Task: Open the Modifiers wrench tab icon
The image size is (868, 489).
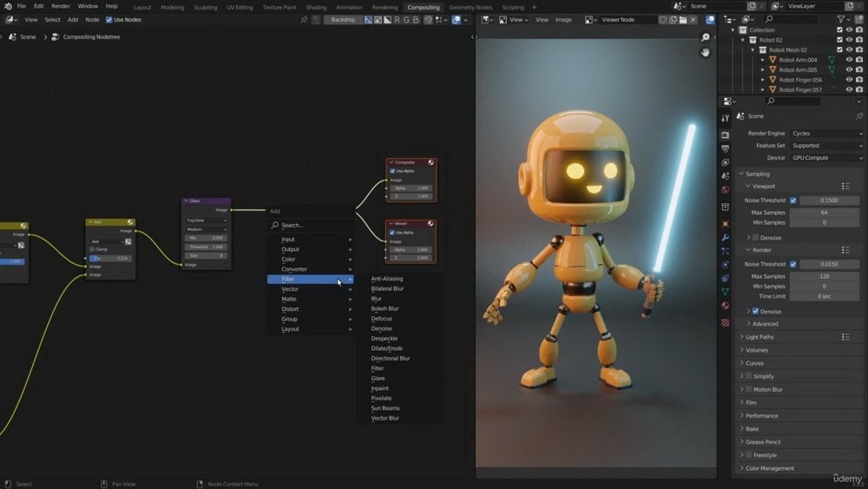Action: point(725,238)
